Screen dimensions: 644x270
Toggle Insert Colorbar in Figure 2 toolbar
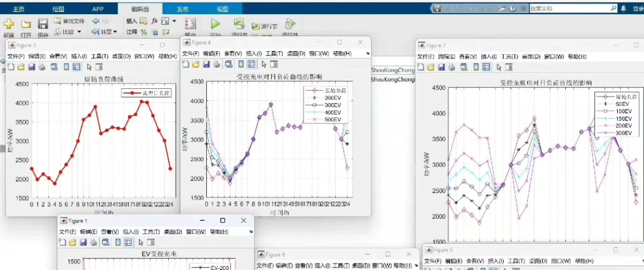coord(66,67)
